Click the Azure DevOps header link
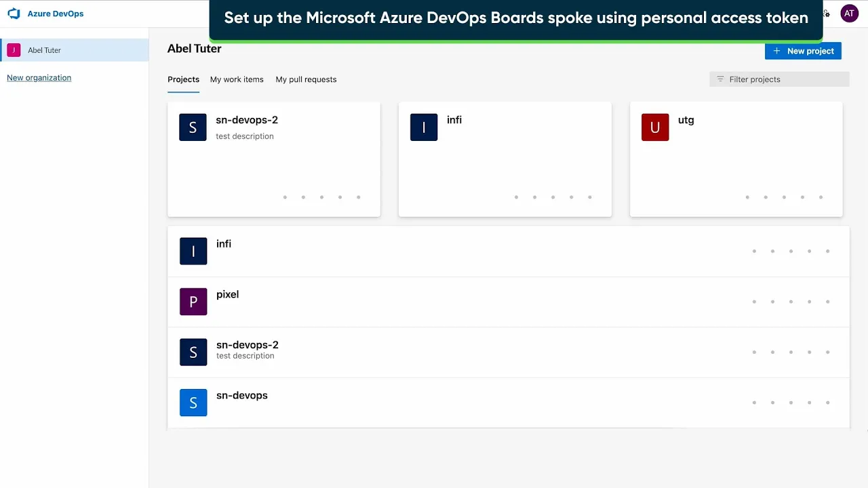 point(56,13)
